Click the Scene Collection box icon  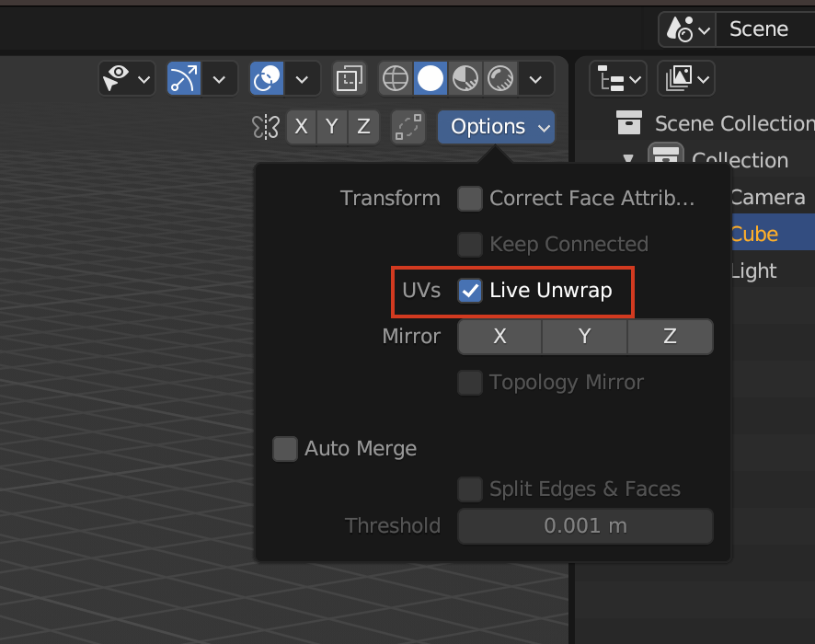coord(630,122)
